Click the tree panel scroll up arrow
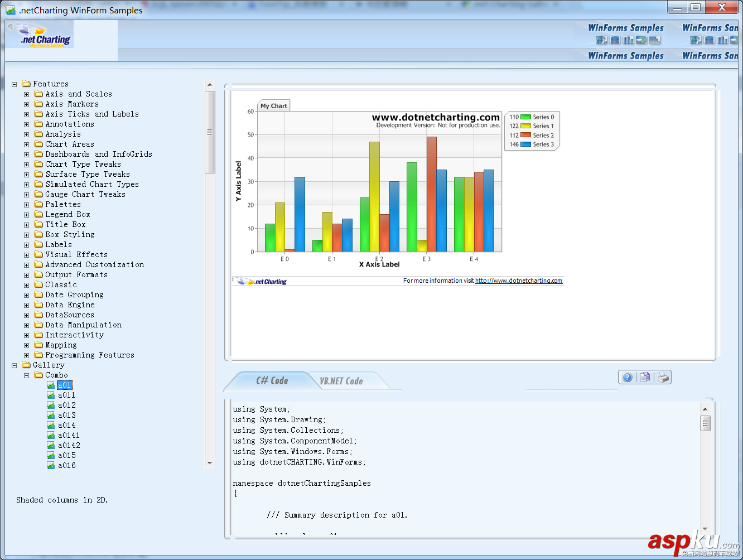Image resolution: width=743 pixels, height=560 pixels. pos(210,85)
